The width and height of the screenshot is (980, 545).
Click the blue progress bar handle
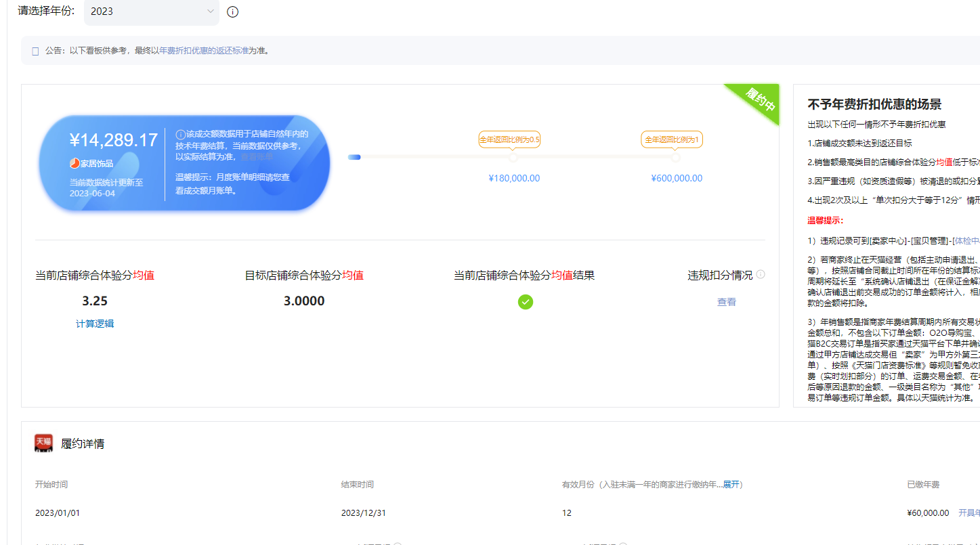(x=354, y=157)
